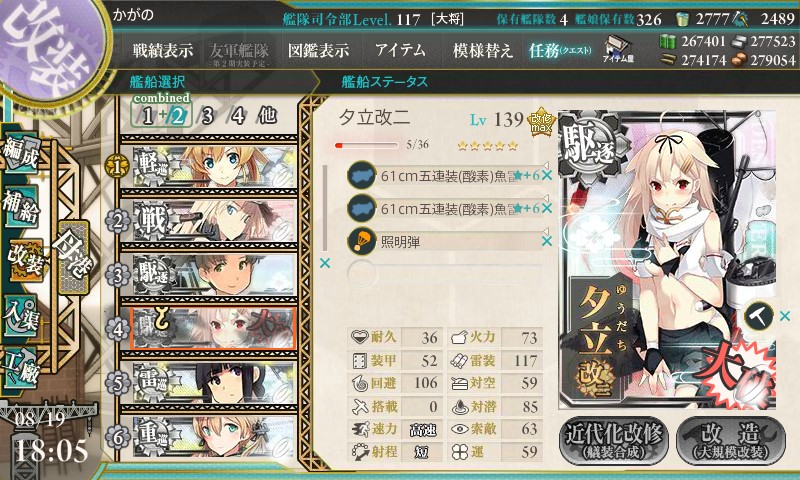Open second 61cm五連装 torpedo slot selection

point(444,209)
